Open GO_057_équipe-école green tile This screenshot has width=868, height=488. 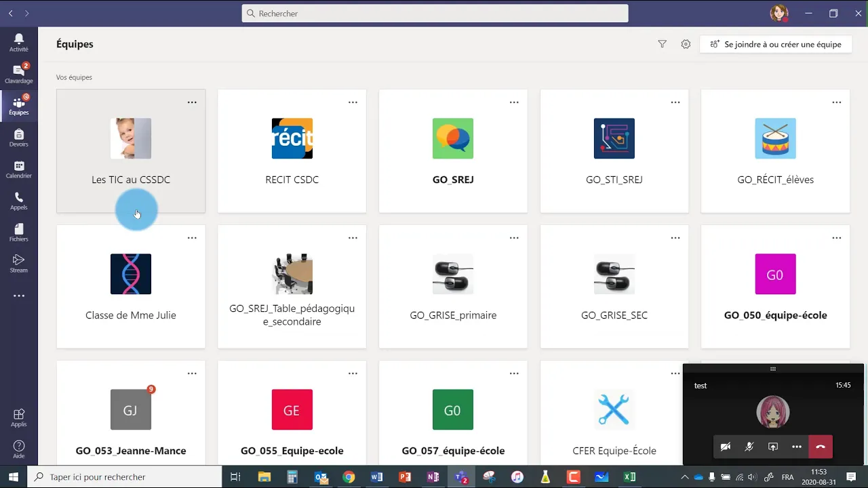(453, 409)
